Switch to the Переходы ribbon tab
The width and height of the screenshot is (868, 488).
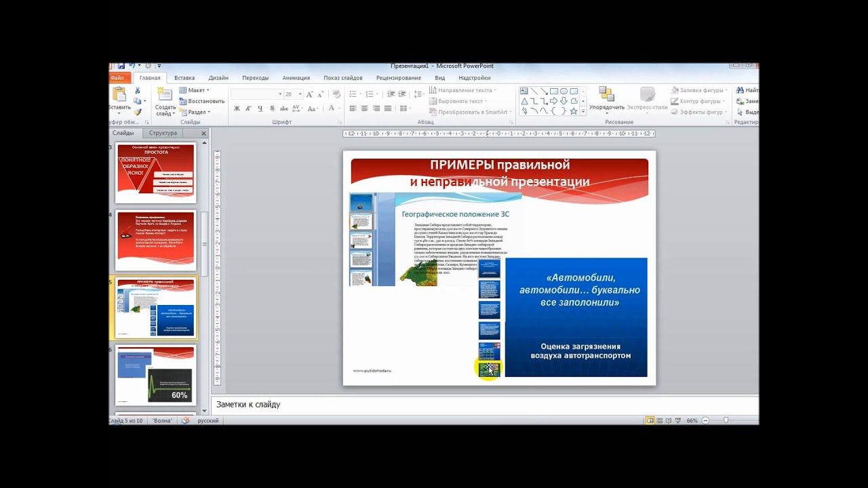[x=256, y=78]
